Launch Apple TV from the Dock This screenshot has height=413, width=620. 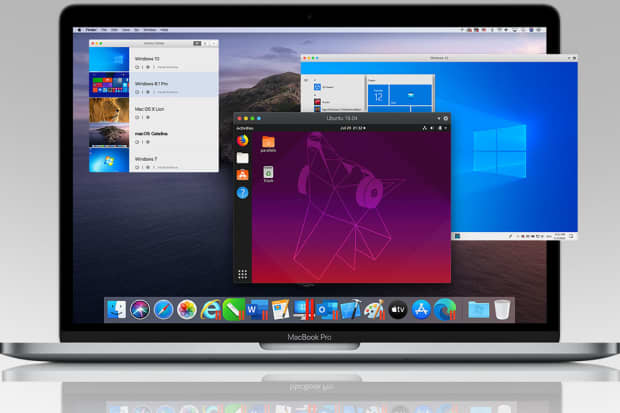(397, 310)
